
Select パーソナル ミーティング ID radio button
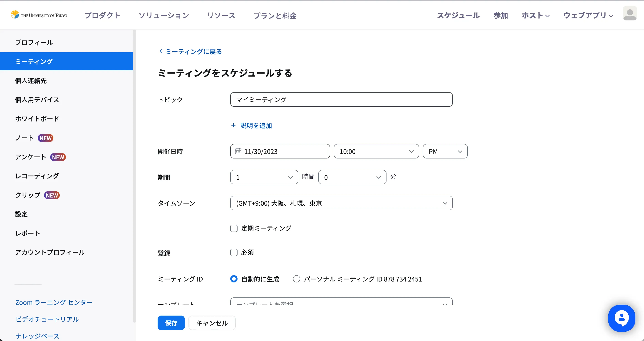(297, 279)
